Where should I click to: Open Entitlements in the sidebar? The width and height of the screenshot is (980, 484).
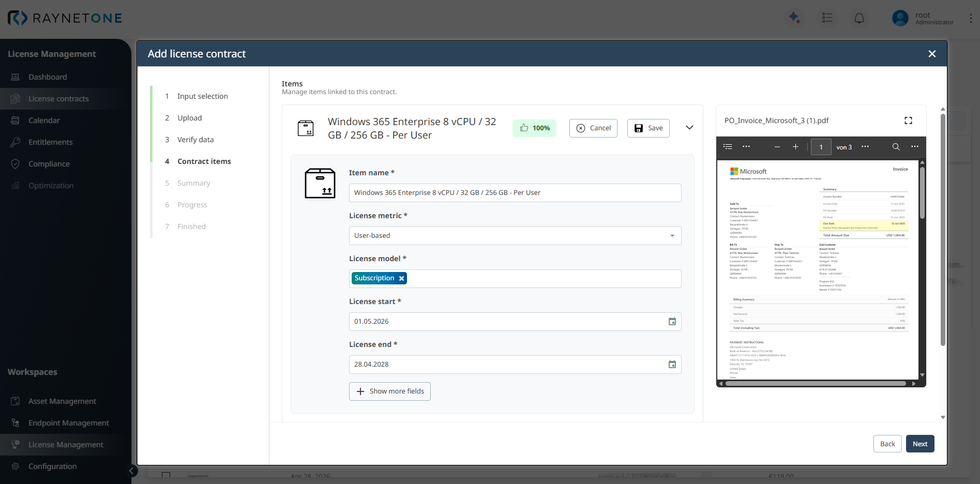[66, 142]
